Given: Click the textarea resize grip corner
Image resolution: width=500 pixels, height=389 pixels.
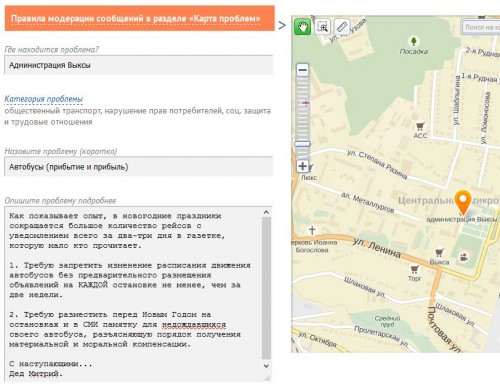Looking at the screenshot, I should click(x=267, y=378).
